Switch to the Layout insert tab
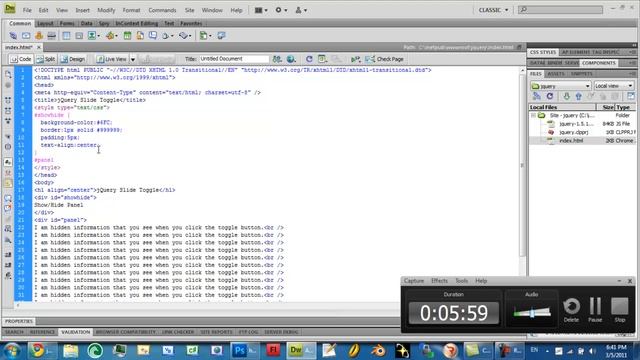The image size is (640, 360). click(x=45, y=23)
